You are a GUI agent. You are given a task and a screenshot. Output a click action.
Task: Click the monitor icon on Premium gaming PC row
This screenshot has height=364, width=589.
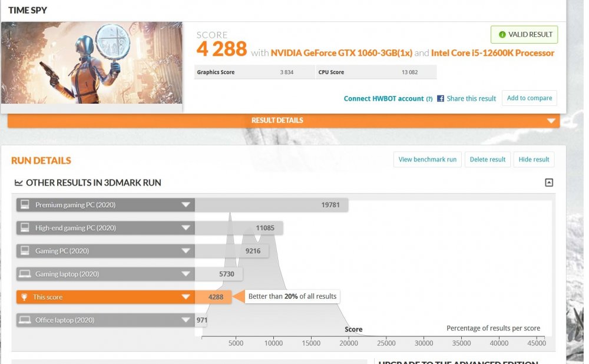tap(24, 204)
